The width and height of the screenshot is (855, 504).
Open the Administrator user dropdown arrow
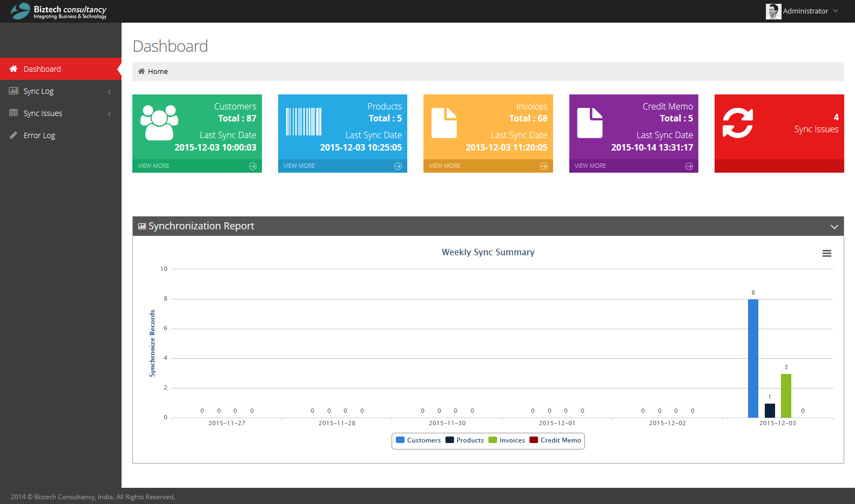(836, 11)
